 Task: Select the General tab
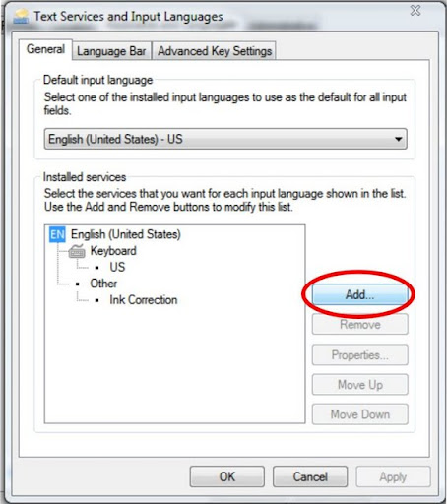pos(45,49)
